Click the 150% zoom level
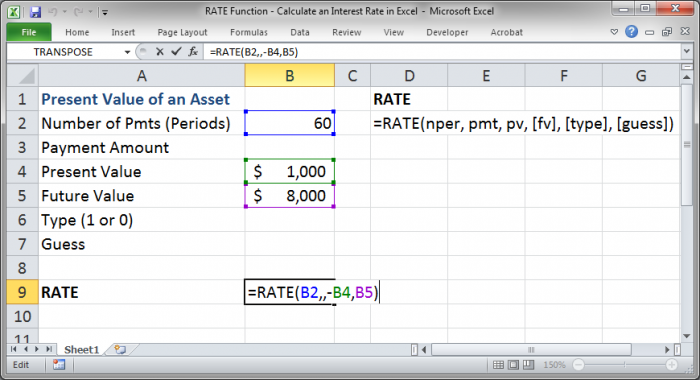Screen dimensions: 700x380 554,365
